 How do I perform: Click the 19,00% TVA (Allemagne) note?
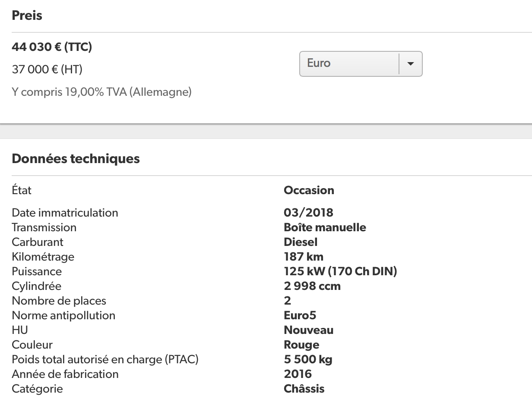[x=101, y=92]
